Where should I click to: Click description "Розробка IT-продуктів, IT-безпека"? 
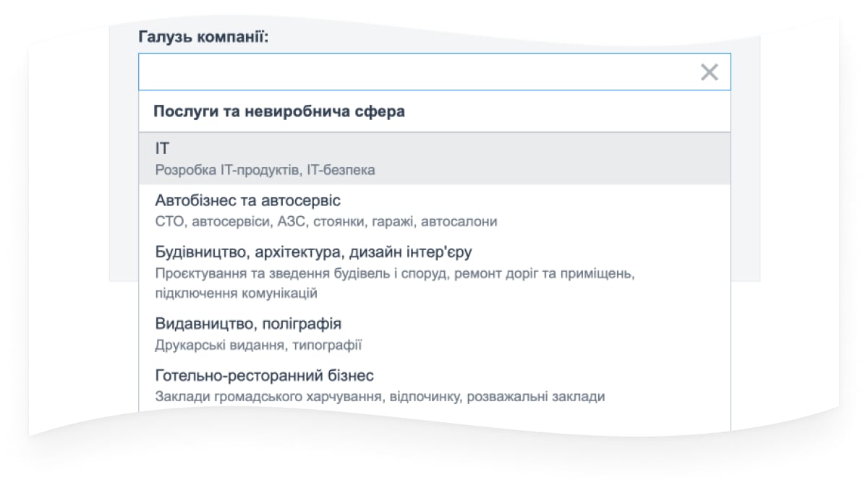[x=265, y=171]
